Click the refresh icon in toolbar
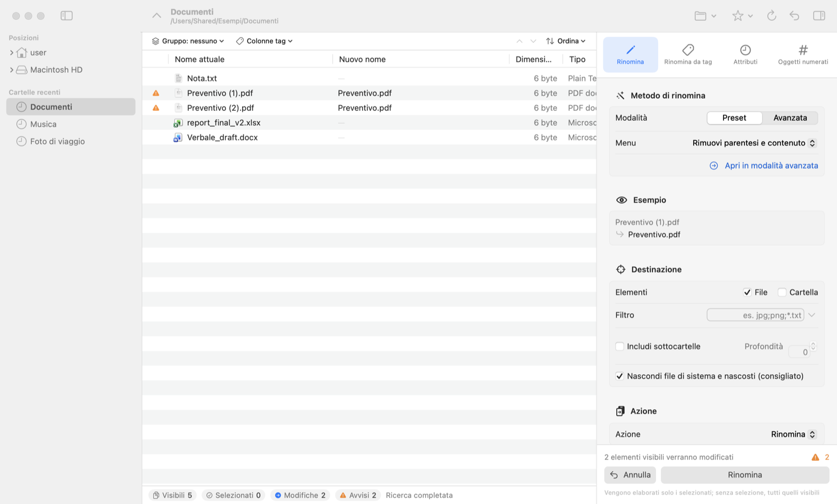837x504 pixels. pos(771,16)
